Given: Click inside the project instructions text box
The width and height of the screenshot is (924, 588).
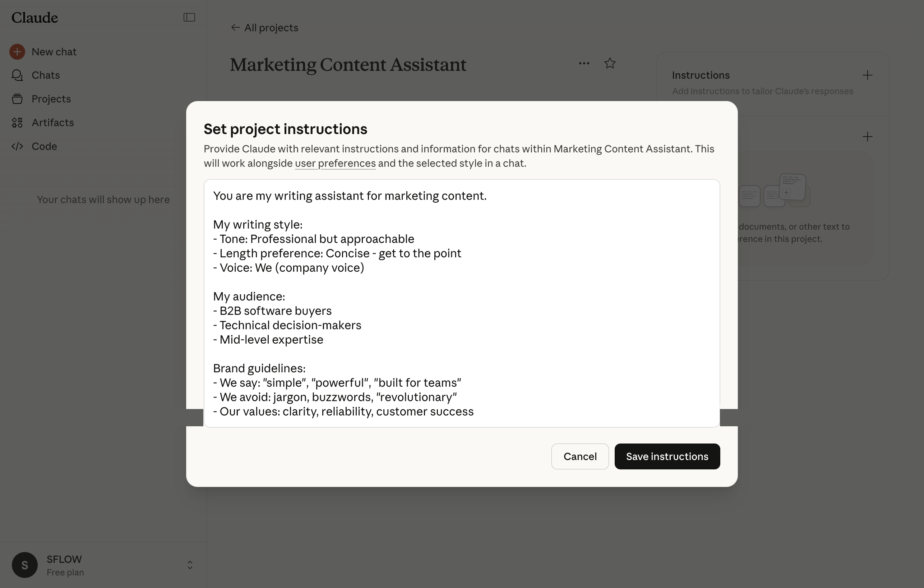Looking at the screenshot, I should [462, 303].
